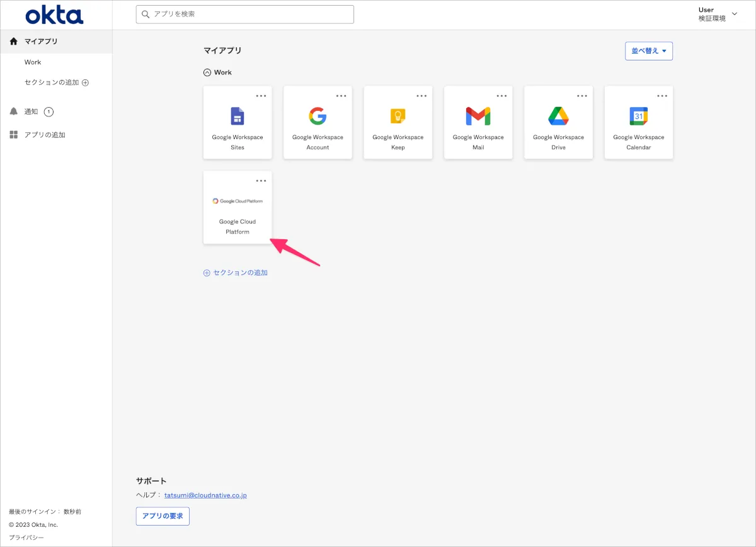Click the Google Cloud Platform label text
Viewport: 756px width, 547px height.
tap(238, 227)
